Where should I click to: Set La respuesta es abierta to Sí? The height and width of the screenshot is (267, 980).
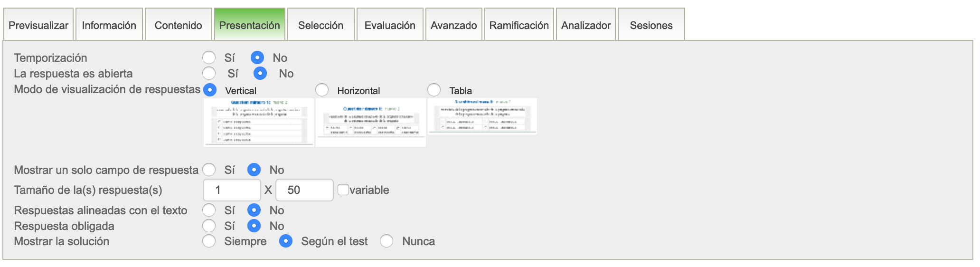tap(209, 74)
